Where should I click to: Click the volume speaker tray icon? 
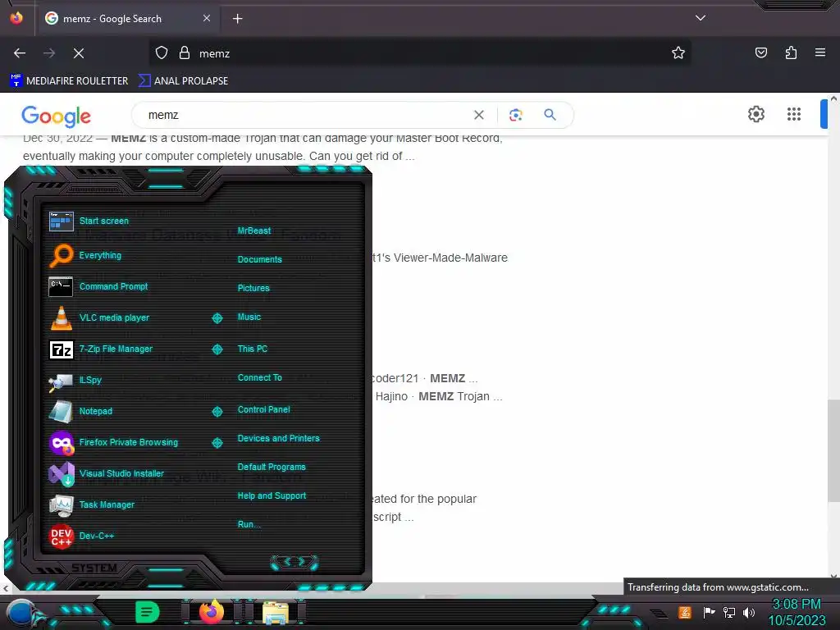[749, 612]
